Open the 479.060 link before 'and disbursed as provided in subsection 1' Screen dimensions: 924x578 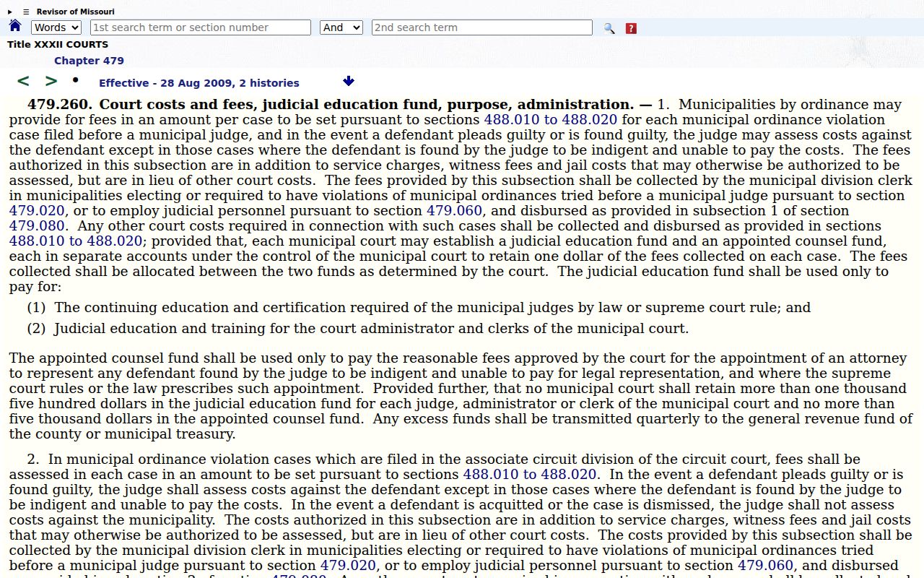[x=454, y=211]
